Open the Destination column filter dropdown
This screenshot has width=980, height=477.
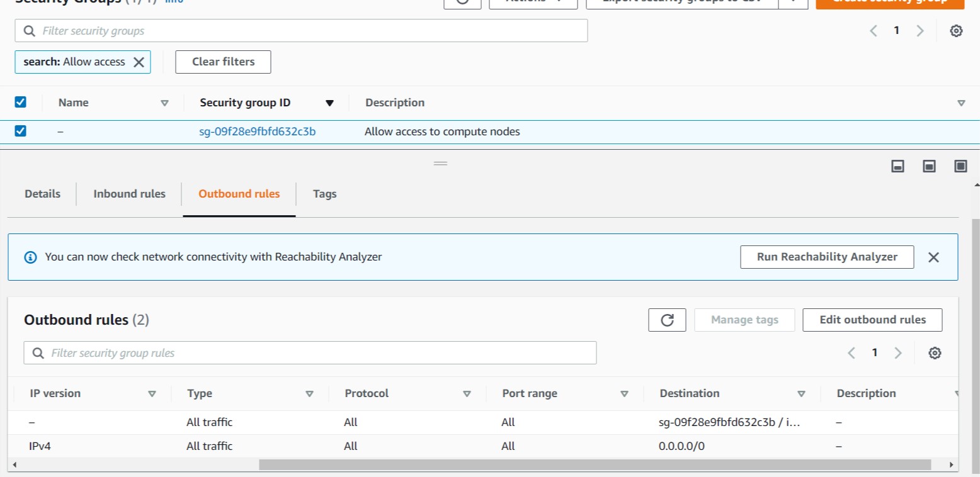point(802,393)
